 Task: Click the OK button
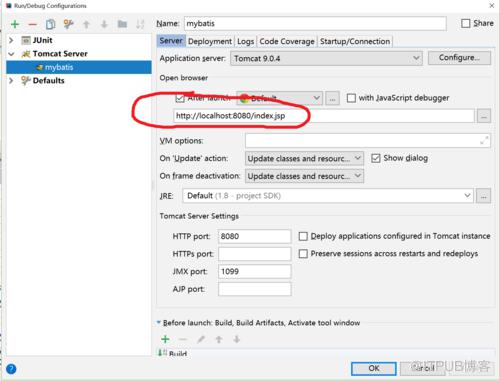click(374, 368)
